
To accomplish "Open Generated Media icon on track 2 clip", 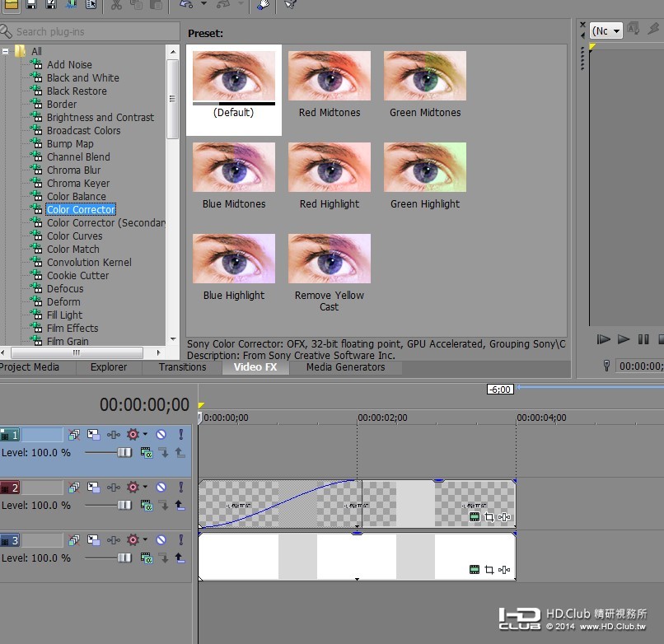I will tap(475, 517).
